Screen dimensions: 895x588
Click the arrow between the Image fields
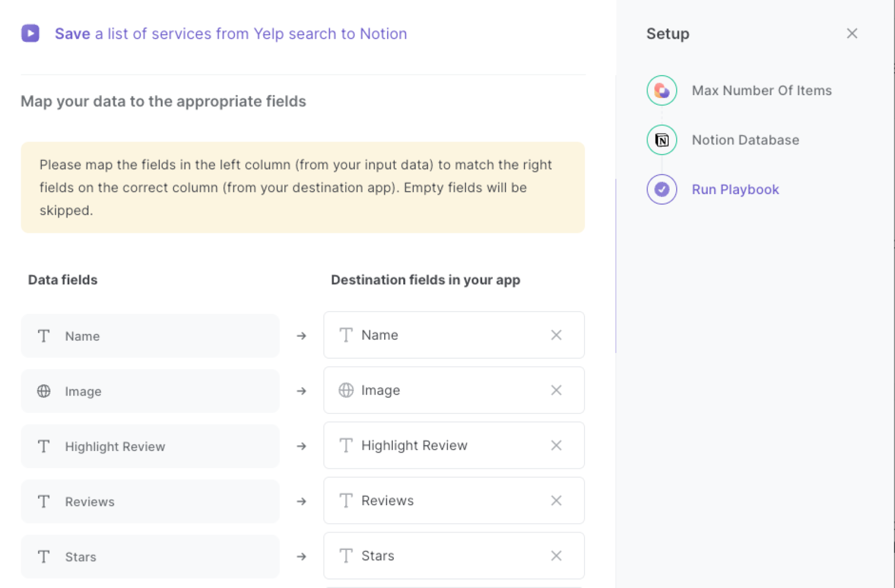tap(302, 391)
